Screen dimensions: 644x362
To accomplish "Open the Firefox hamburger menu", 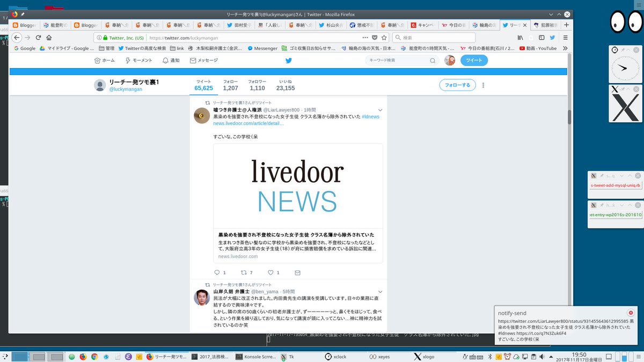I will (565, 38).
